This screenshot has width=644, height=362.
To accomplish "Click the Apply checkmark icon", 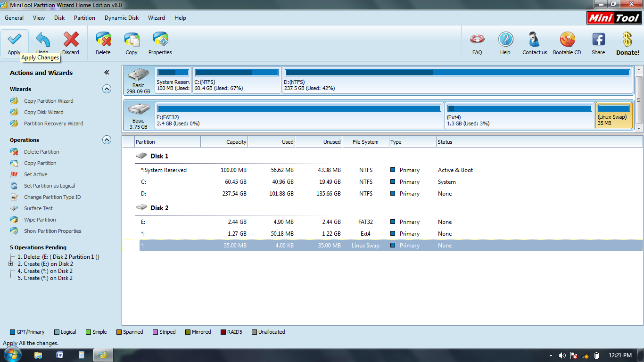I will pos(14,39).
